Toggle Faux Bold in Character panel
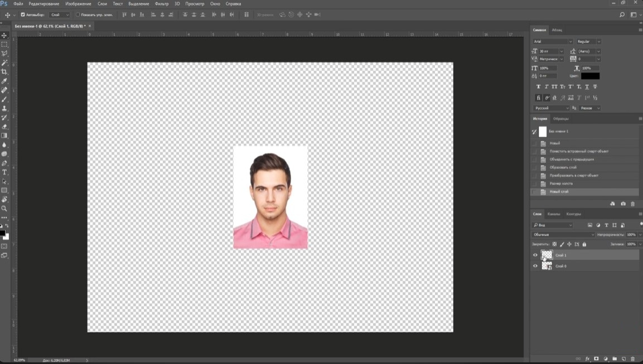The image size is (643, 364). (538, 86)
